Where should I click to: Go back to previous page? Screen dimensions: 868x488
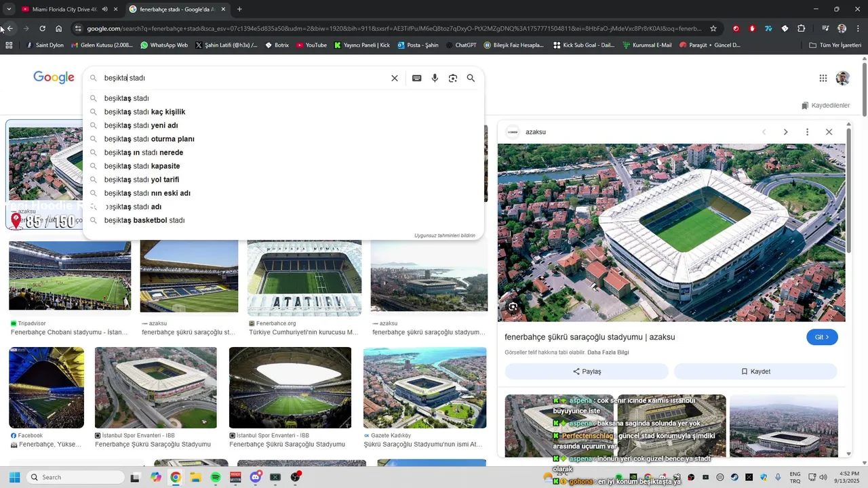coord(9,28)
